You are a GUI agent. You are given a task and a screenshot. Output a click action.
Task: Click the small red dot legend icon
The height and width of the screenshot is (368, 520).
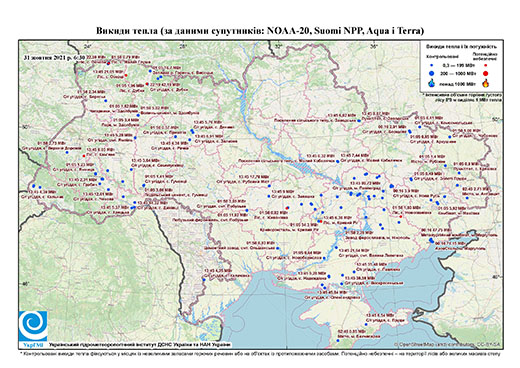tap(486, 66)
